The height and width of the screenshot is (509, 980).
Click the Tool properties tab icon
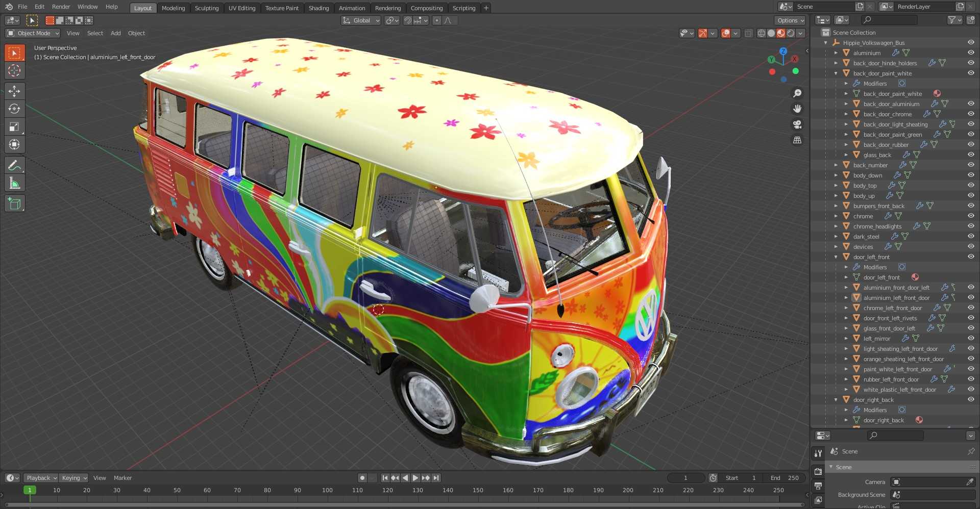point(818,453)
